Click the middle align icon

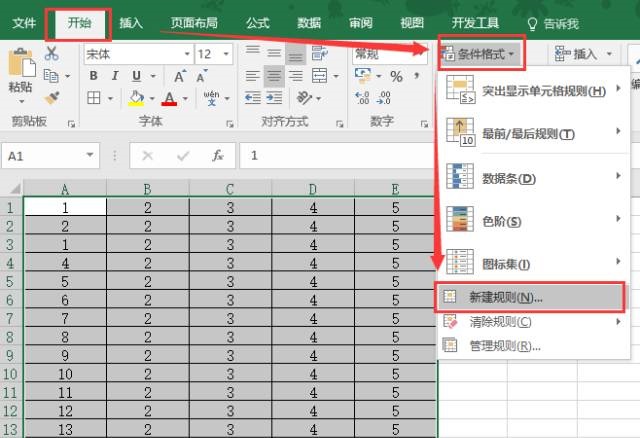pyautogui.click(x=274, y=53)
